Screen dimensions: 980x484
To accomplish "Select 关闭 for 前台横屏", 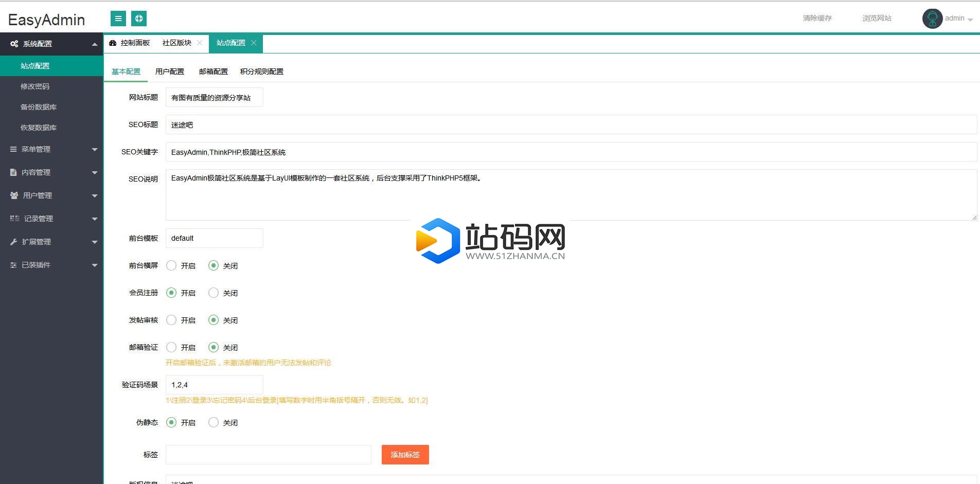I will (x=213, y=265).
